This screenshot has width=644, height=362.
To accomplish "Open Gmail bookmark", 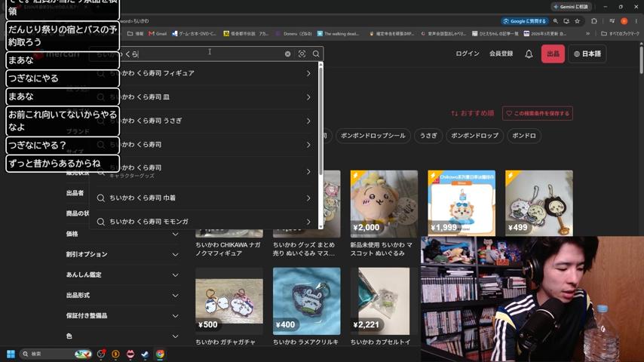I will coord(158,34).
